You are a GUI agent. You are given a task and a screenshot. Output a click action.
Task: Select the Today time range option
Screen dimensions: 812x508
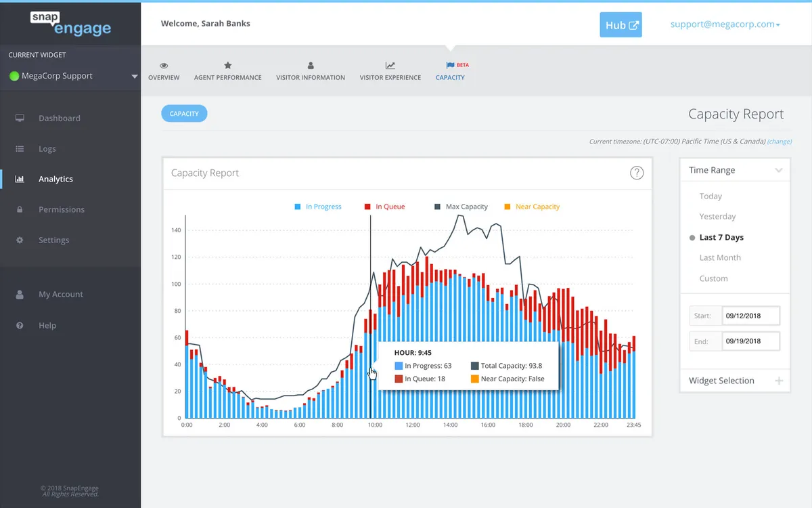(710, 196)
